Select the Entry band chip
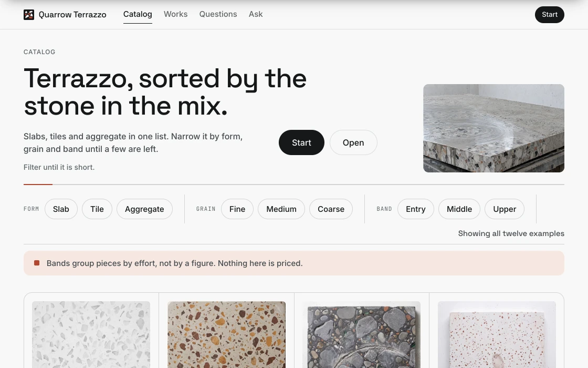The image size is (588, 368). click(415, 209)
